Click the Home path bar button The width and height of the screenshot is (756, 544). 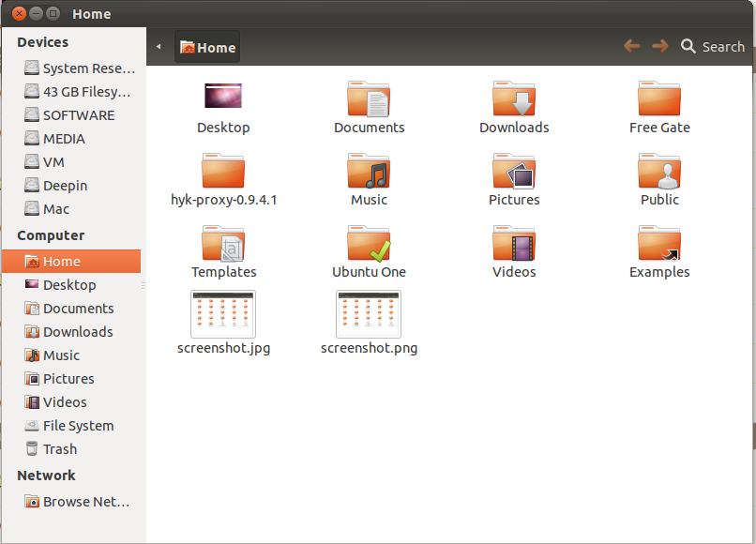207,47
